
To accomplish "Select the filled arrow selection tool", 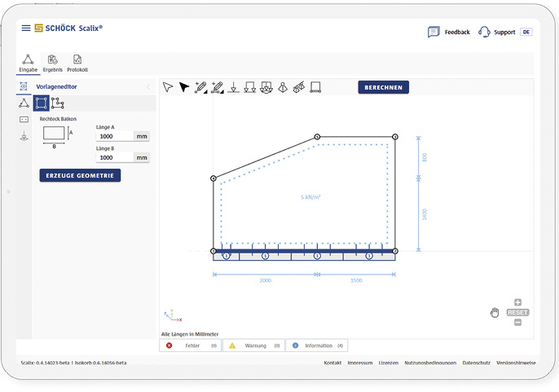I will tap(184, 87).
